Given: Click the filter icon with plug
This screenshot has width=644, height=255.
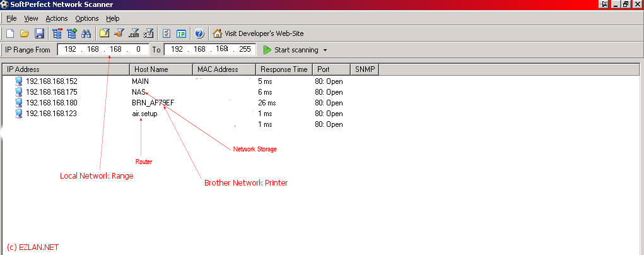Looking at the screenshot, I should pyautogui.click(x=119, y=33).
